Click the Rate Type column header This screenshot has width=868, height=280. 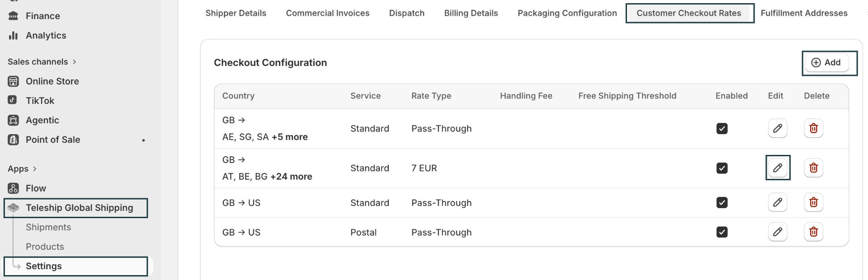pyautogui.click(x=431, y=96)
